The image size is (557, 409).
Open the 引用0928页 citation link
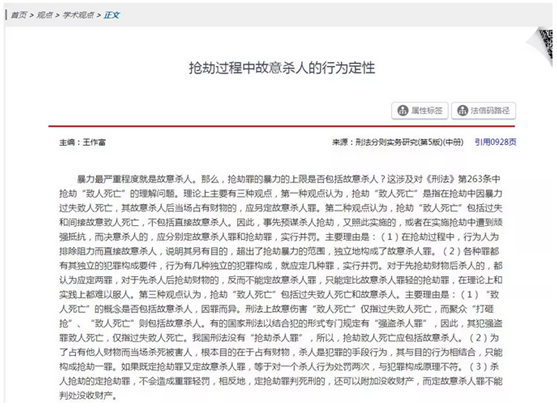point(495,142)
